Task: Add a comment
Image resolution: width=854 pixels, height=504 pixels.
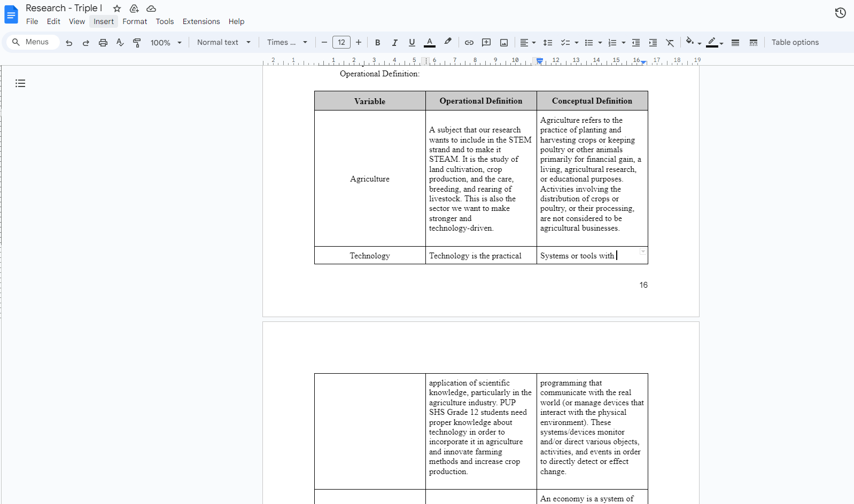Action: [486, 43]
